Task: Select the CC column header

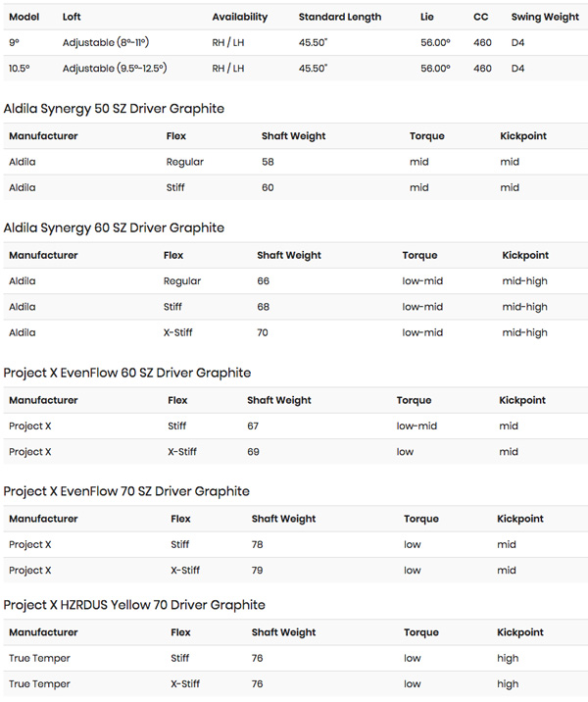Action: pos(481,17)
